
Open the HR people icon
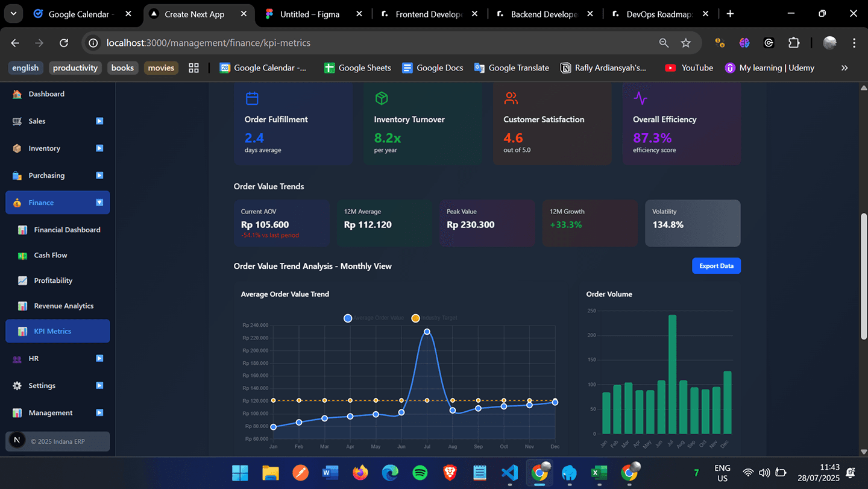[17, 358]
